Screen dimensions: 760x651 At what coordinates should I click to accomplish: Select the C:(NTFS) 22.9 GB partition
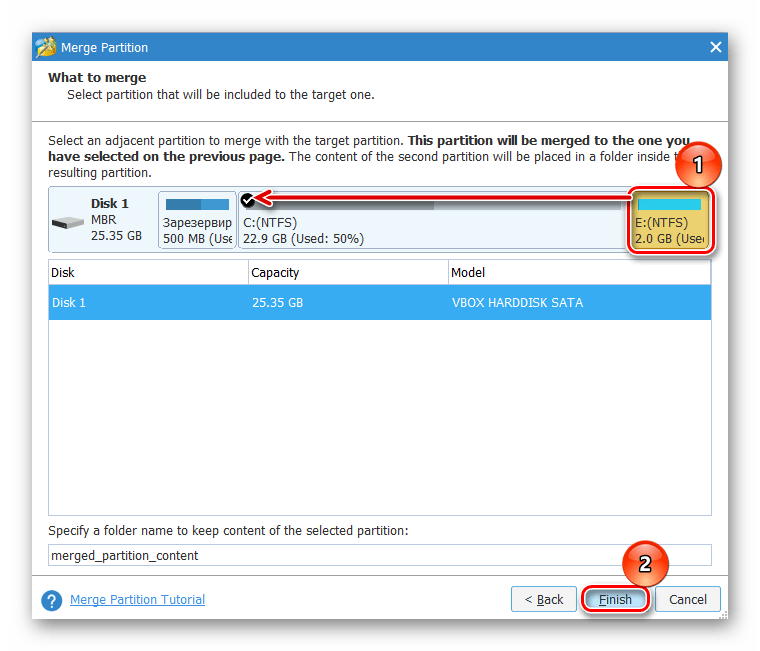coord(433,220)
